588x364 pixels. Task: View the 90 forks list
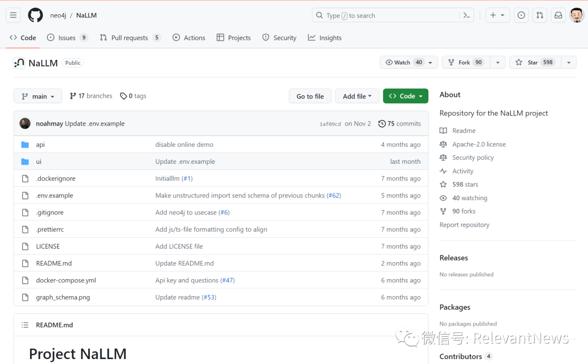(x=463, y=212)
